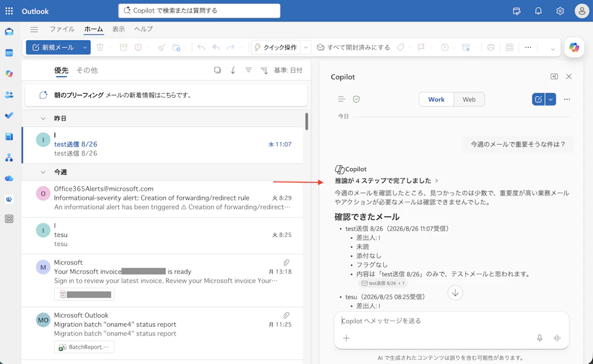Open Mail from the left sidebar

pos(9,32)
